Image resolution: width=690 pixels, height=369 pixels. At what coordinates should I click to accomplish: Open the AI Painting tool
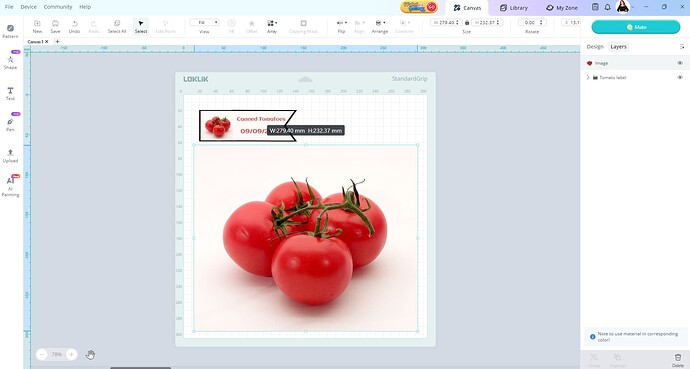tap(10, 186)
